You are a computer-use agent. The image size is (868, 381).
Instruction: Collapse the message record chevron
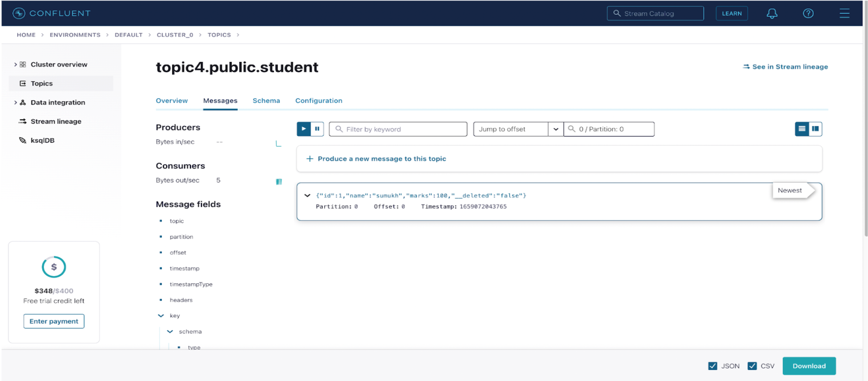click(307, 196)
